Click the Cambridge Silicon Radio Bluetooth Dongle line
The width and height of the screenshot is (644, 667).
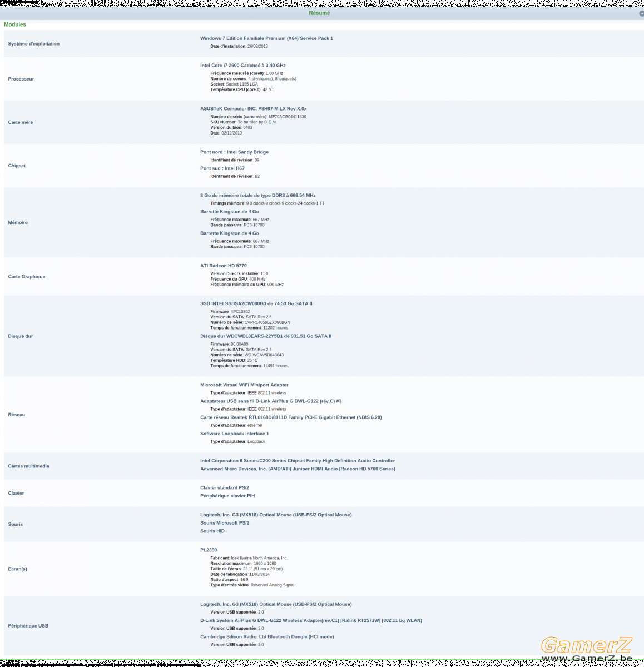pyautogui.click(x=267, y=637)
